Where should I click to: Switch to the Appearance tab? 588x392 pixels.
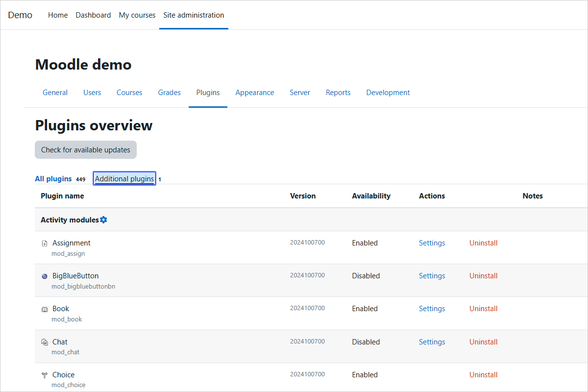click(x=255, y=93)
